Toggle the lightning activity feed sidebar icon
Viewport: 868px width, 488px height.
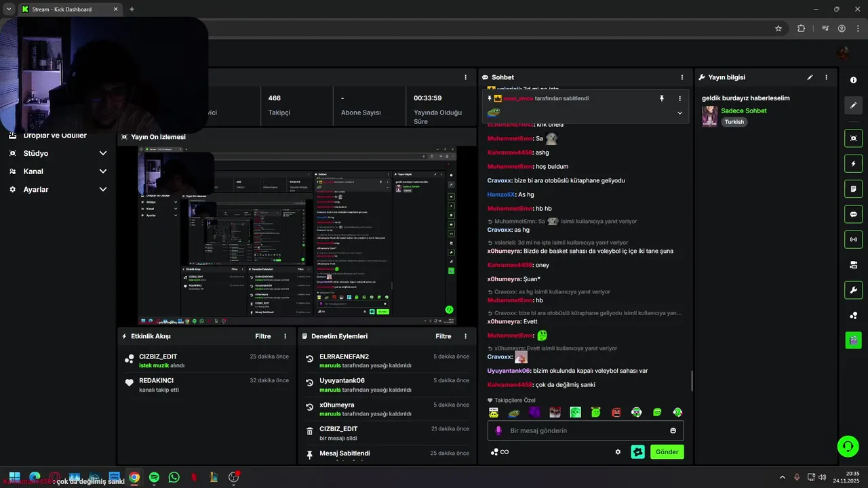[853, 163]
